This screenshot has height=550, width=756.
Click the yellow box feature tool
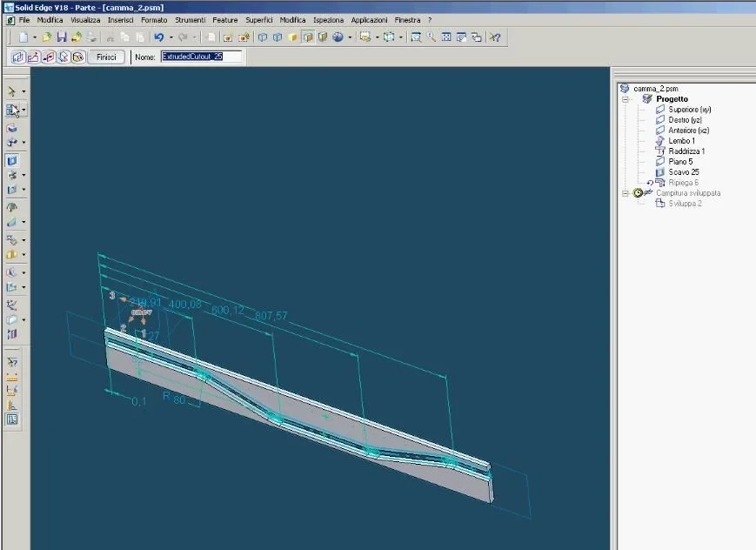pyautogui.click(x=12, y=254)
